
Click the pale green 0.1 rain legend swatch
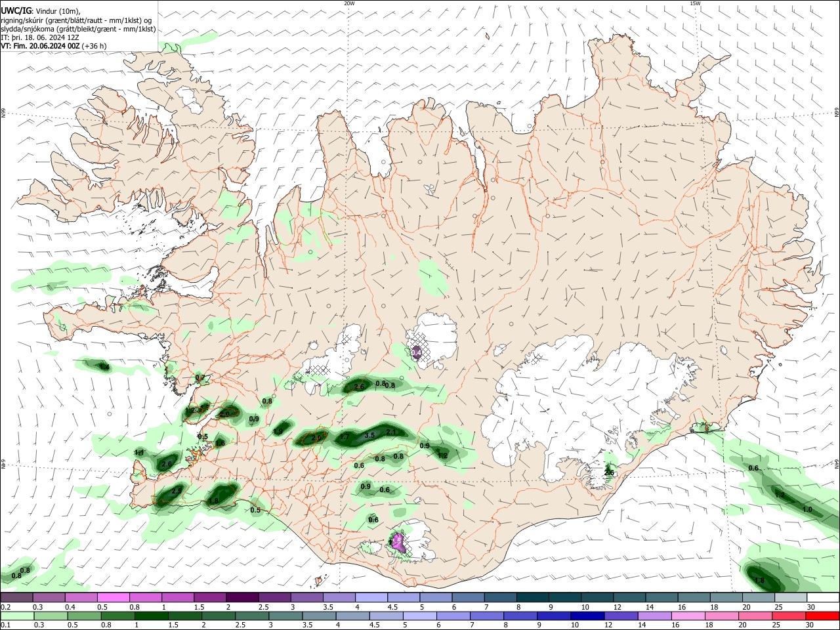click(16, 616)
